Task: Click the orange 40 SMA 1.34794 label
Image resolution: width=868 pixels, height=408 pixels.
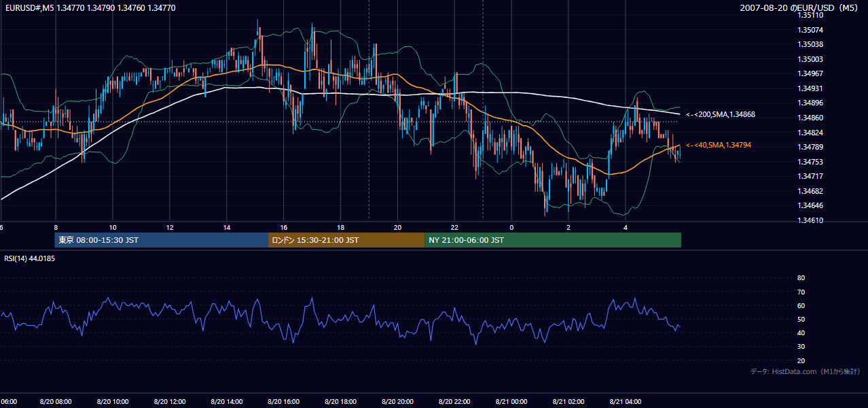Action: pos(719,145)
